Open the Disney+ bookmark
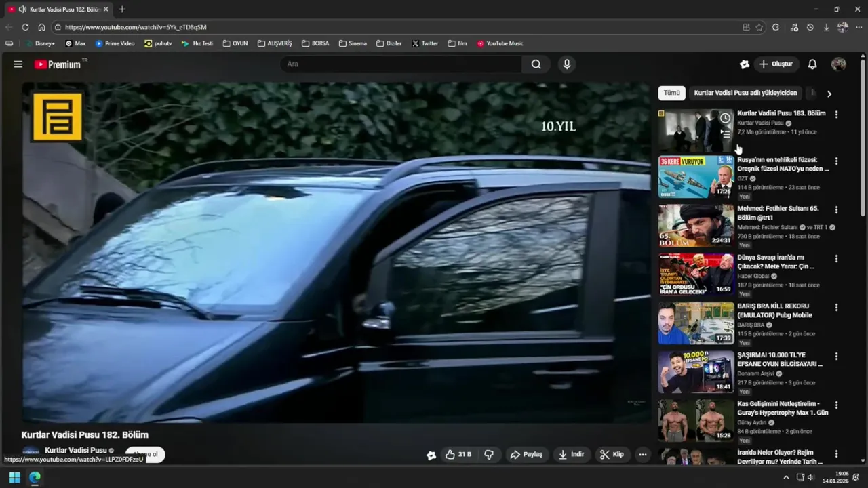The image size is (868, 488). coord(40,43)
